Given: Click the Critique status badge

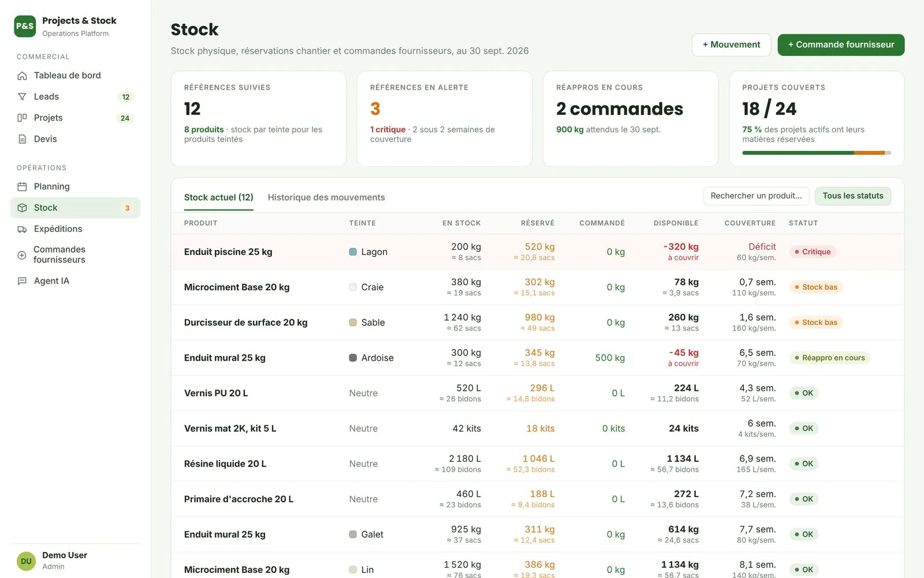Looking at the screenshot, I should click(813, 252).
